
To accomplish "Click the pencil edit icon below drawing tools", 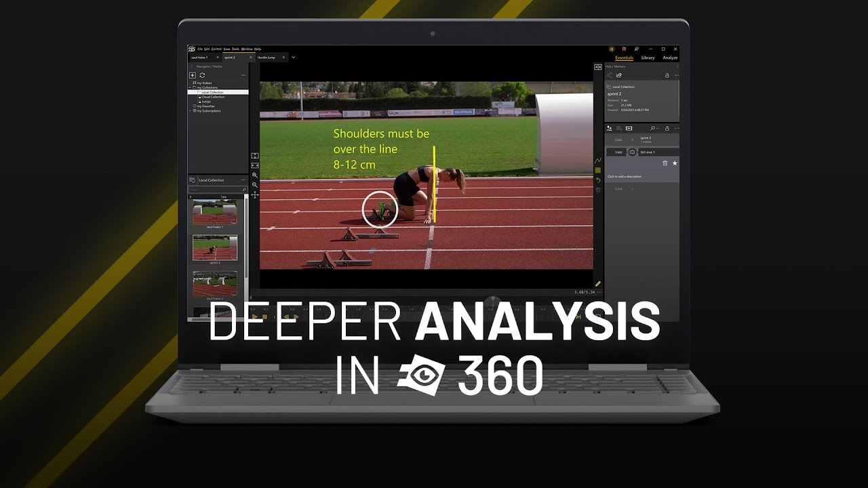I will click(x=598, y=283).
